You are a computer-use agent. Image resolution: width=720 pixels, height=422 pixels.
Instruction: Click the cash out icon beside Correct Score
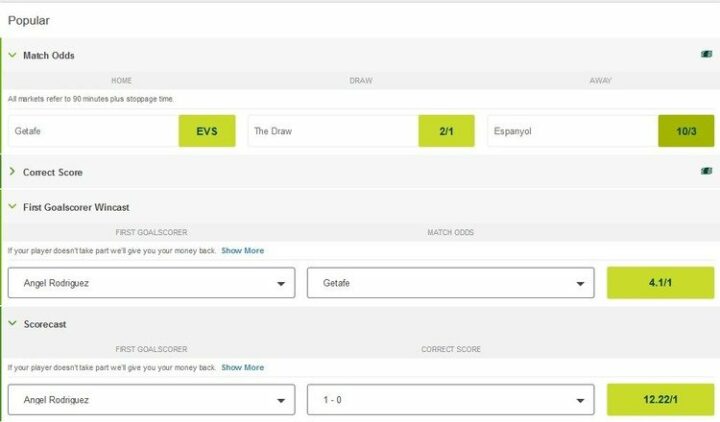706,172
